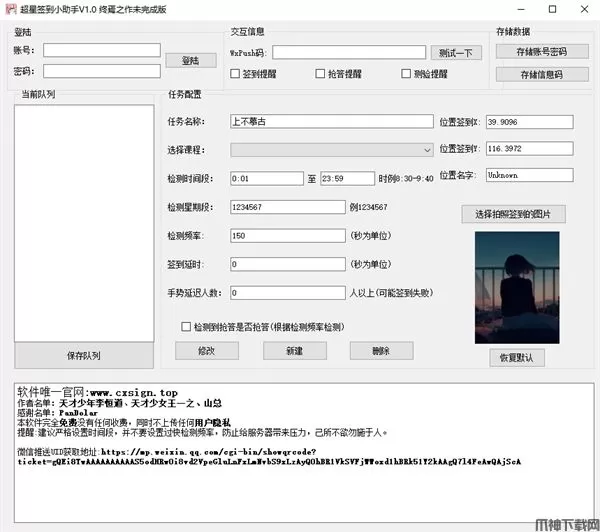Screen dimensions: 600x532
Task: Click the www.cxsign.top website text in log
Action: 134,393
